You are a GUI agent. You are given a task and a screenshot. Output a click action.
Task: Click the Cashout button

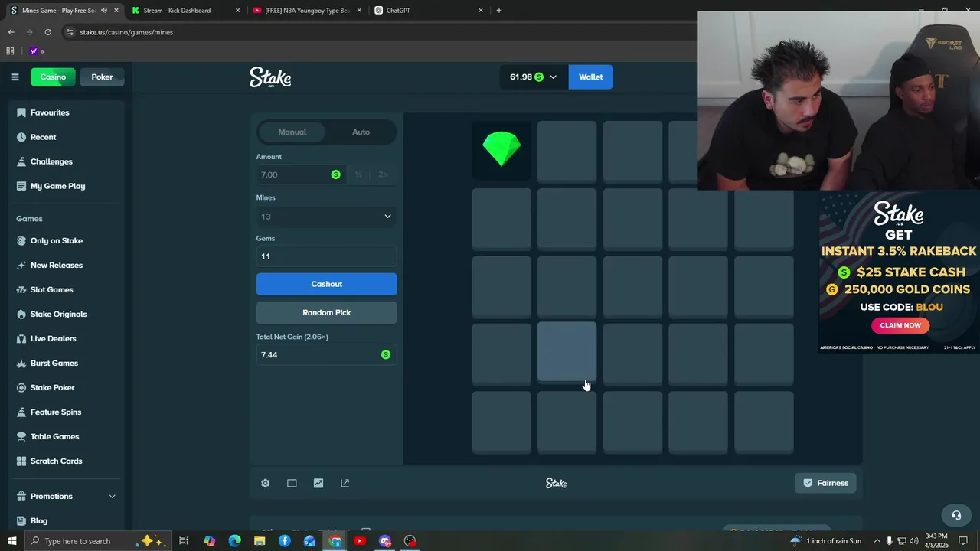click(x=326, y=284)
